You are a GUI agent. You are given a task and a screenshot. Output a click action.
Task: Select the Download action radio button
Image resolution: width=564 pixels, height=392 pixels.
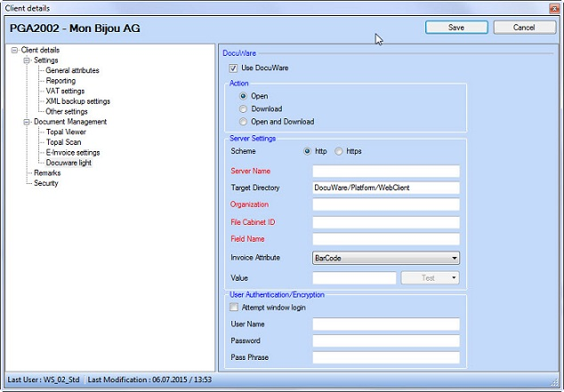click(x=245, y=109)
